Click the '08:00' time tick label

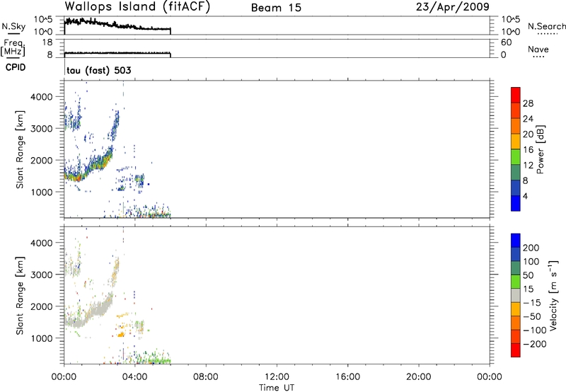tap(206, 377)
